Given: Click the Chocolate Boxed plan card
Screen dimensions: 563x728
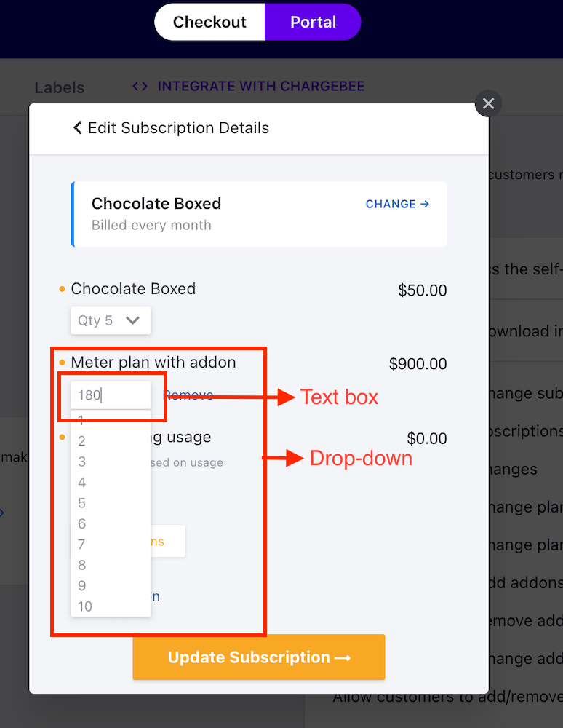Looking at the screenshot, I should [259, 214].
